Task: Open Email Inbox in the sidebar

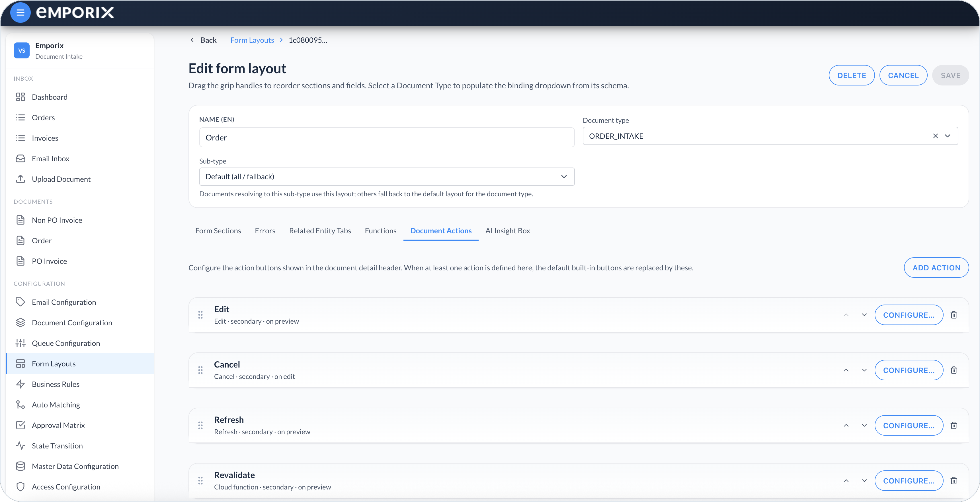Action: (80, 158)
